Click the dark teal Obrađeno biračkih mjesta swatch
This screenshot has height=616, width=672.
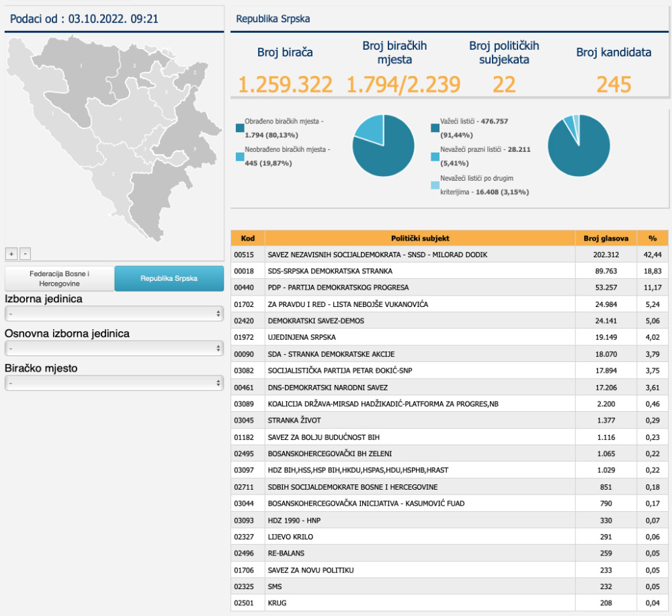[240, 127]
